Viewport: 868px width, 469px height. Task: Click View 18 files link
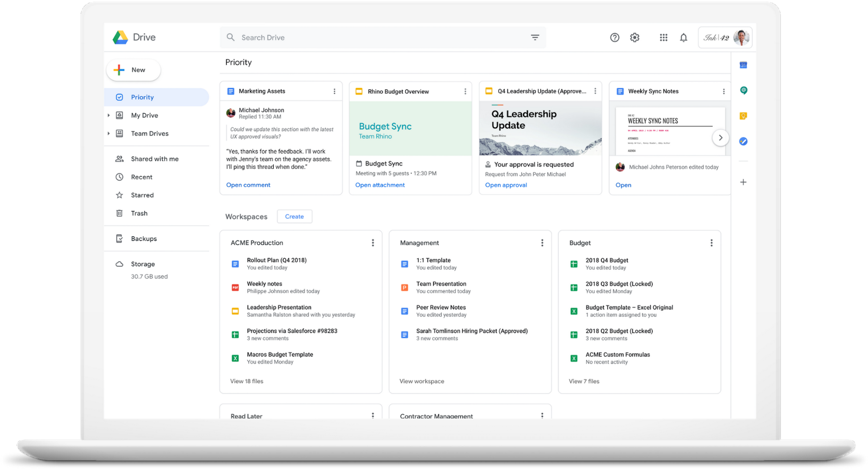(x=247, y=382)
